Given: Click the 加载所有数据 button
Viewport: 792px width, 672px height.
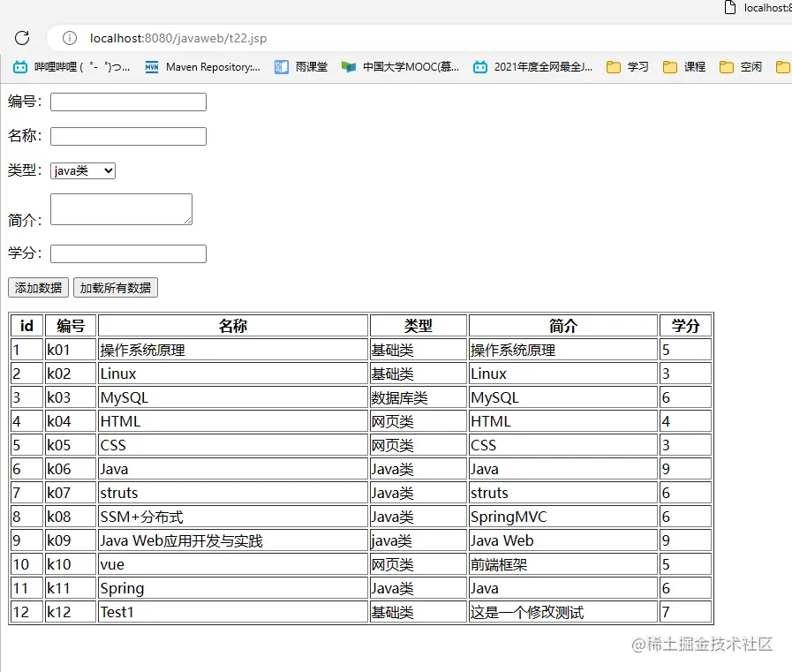Looking at the screenshot, I should (116, 288).
